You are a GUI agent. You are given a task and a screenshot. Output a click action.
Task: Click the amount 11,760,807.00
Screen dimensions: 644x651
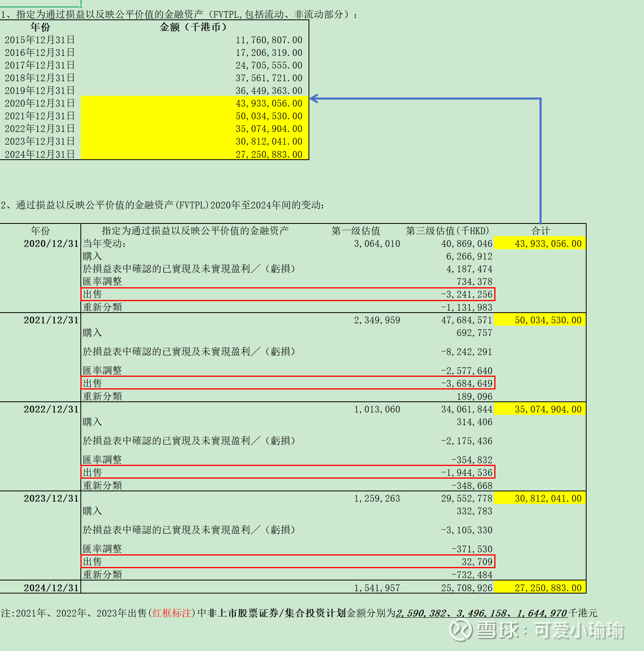(269, 40)
